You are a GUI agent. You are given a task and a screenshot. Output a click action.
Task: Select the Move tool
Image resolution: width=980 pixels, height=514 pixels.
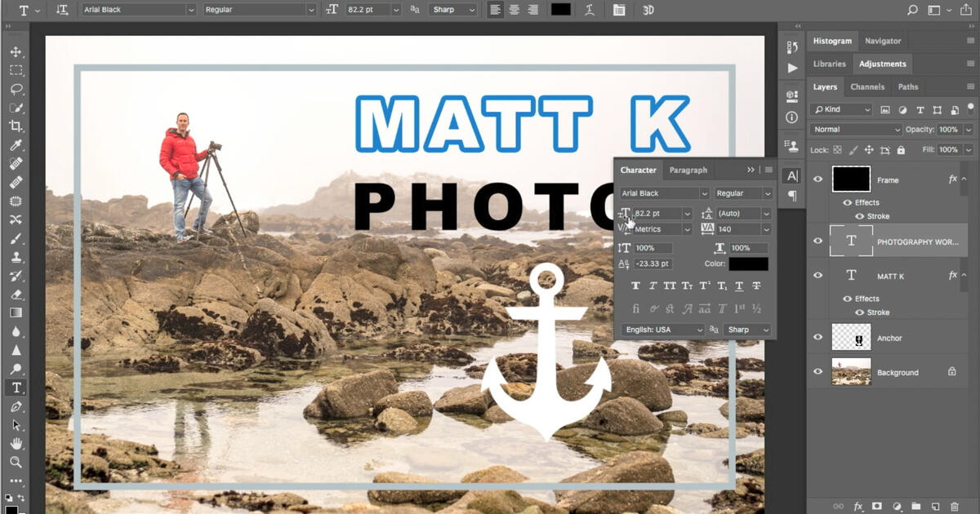(x=16, y=50)
